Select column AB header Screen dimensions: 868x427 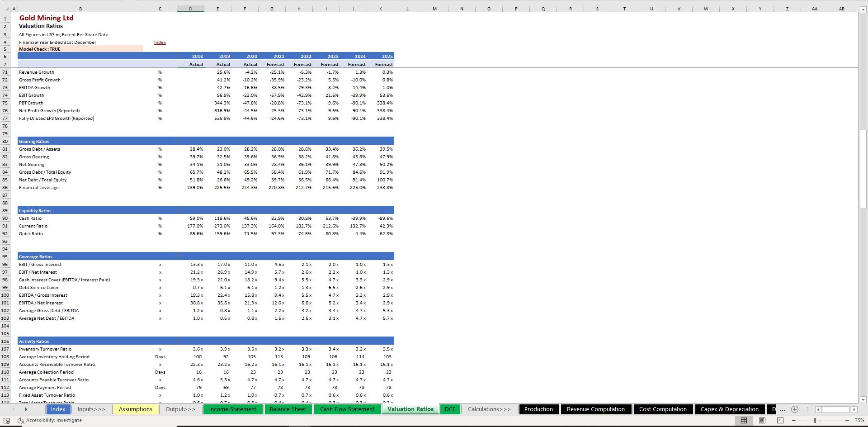(x=842, y=9)
